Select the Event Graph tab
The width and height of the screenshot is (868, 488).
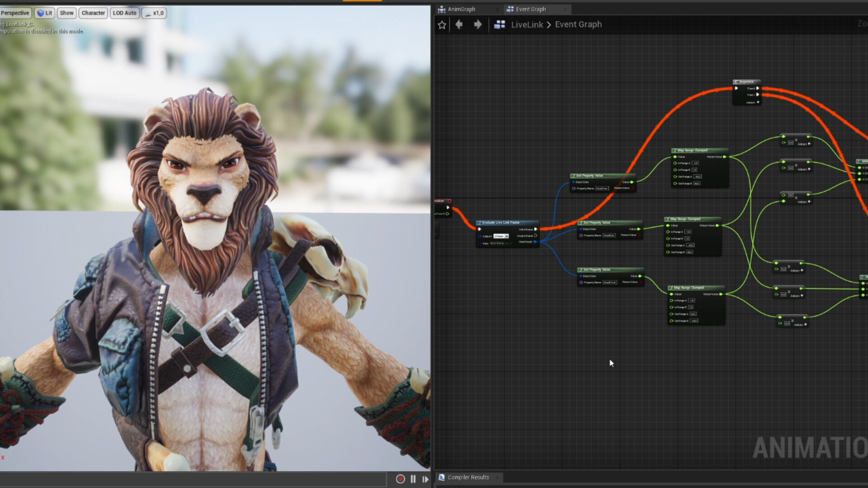tap(531, 9)
